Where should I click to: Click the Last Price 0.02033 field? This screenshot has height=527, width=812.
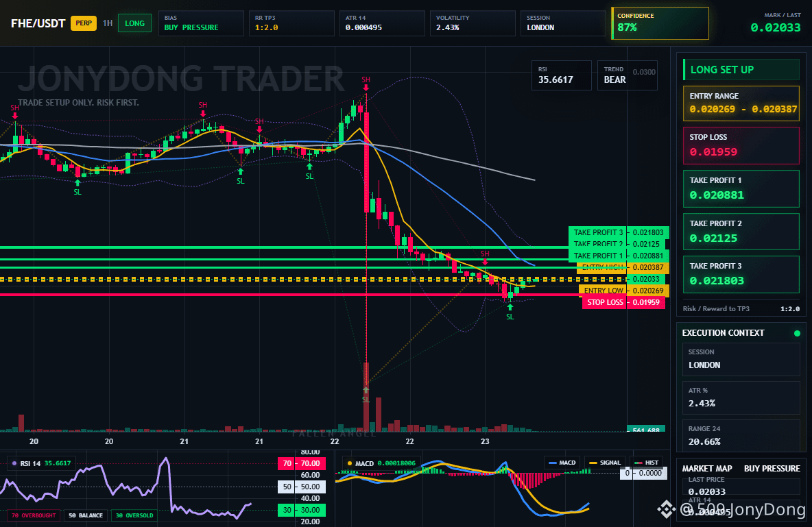(x=741, y=487)
